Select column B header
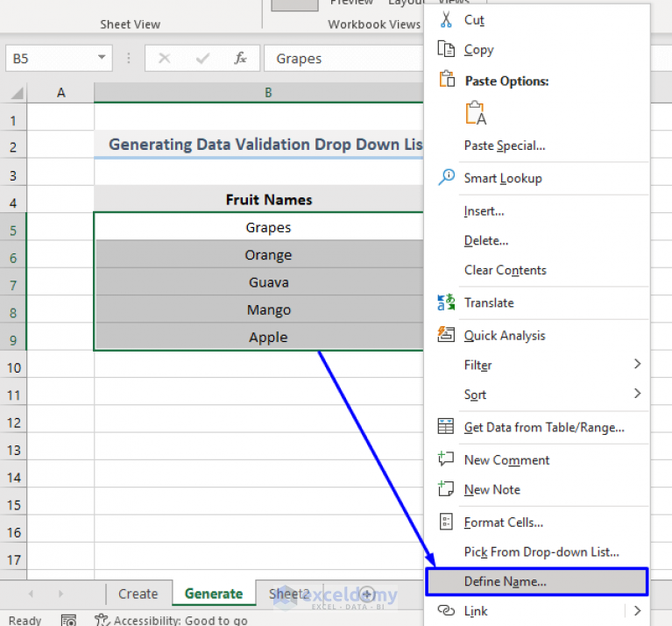This screenshot has height=626, width=672. [x=258, y=93]
